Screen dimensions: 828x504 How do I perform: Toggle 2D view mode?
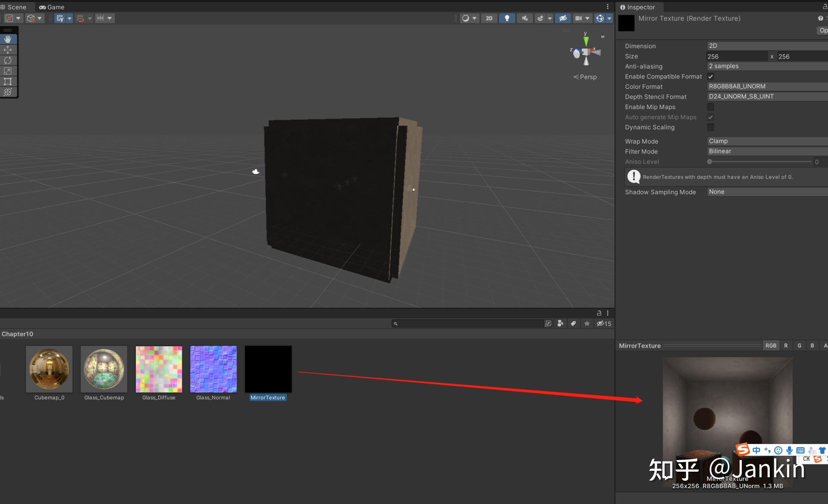[x=489, y=18]
